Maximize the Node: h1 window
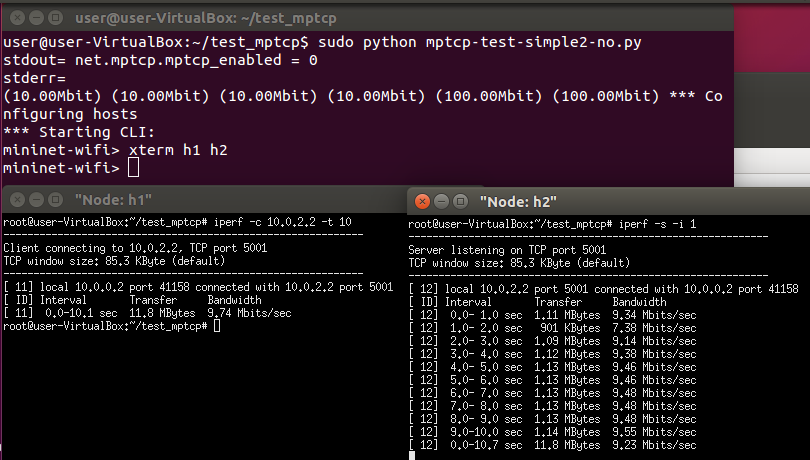 pyautogui.click(x=55, y=200)
